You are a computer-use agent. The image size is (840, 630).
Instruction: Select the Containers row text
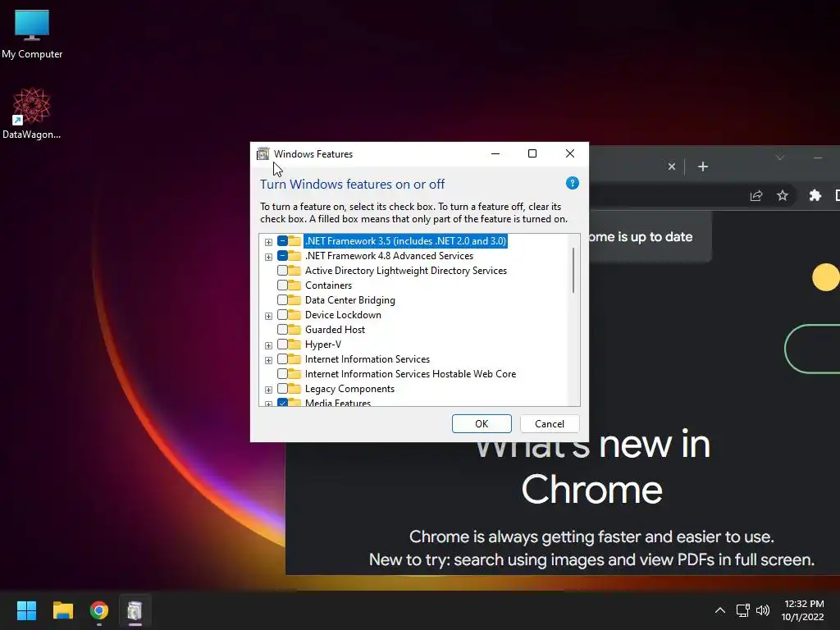[328, 285]
